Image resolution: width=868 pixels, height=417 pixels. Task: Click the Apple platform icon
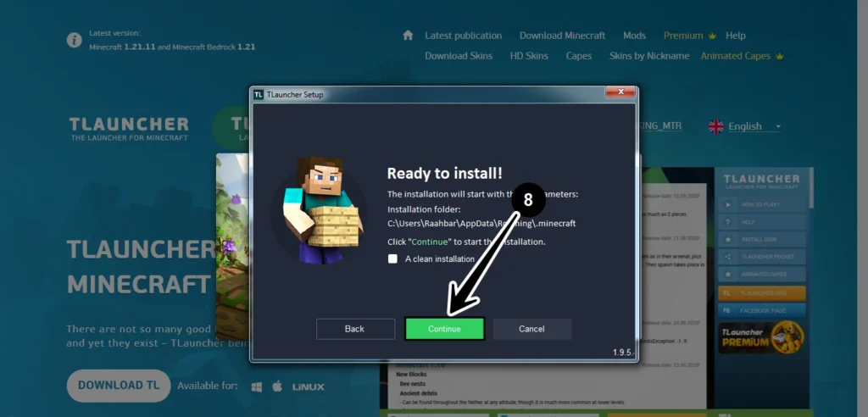pos(277,386)
